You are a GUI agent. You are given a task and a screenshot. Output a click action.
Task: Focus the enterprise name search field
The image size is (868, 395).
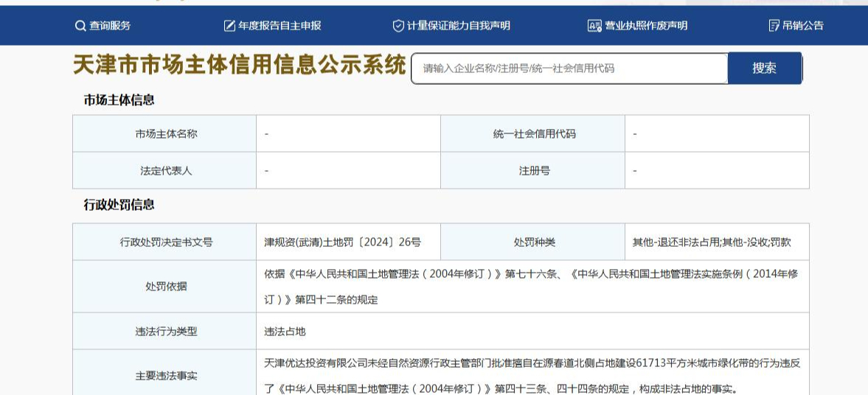pyautogui.click(x=569, y=68)
